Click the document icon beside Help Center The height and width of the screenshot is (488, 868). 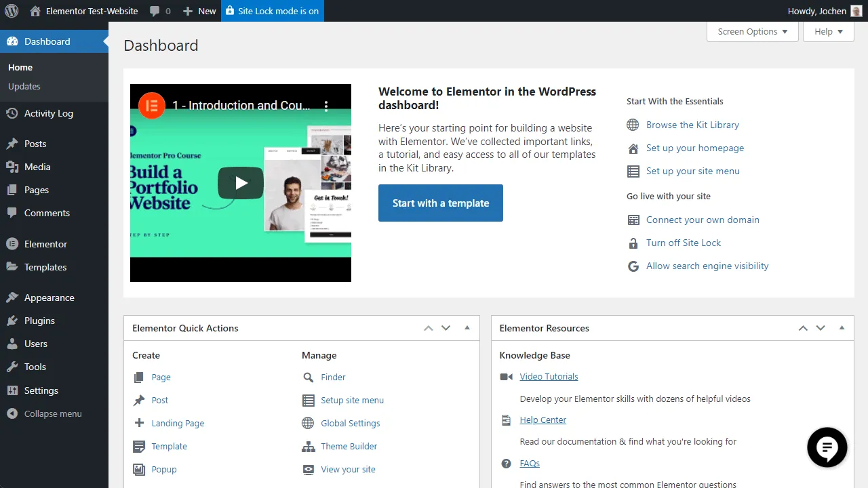coord(506,420)
